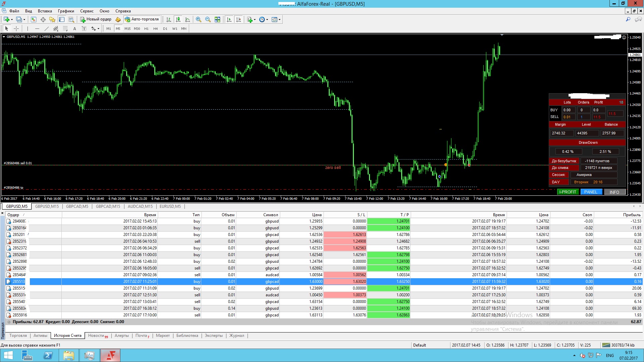The height and width of the screenshot is (362, 644).
Task: Draw a vertical line
Action: pyautogui.click(x=28, y=28)
